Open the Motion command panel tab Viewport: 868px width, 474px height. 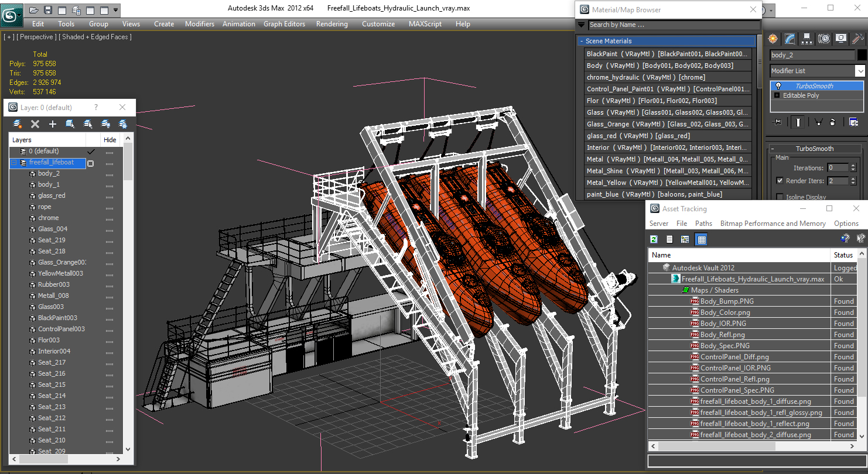(824, 39)
